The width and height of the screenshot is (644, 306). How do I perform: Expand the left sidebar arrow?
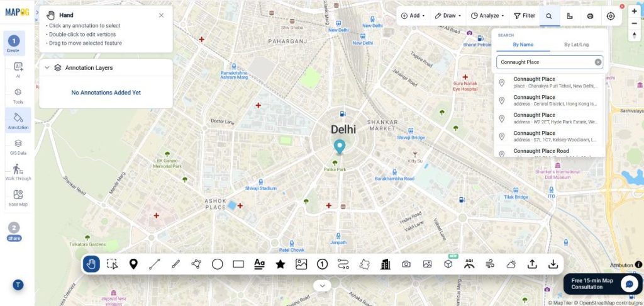[37, 13]
